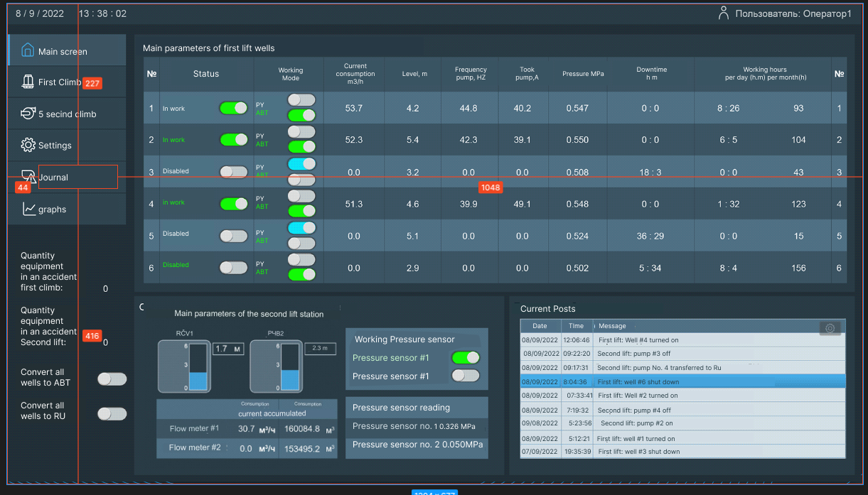Click the Journal icon in the sidebar
The height and width of the screenshot is (495, 868).
point(28,176)
